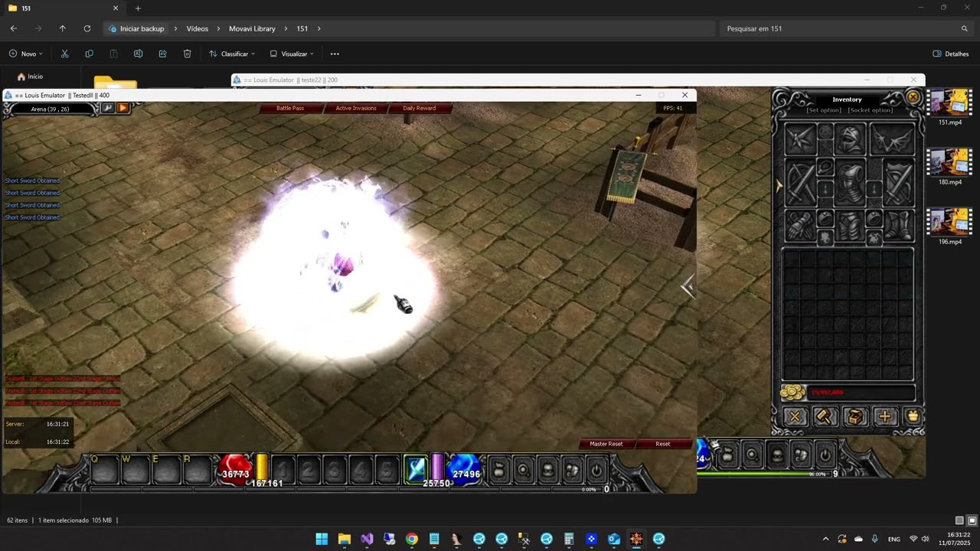
Task: Click the plus button in Inventory footer
Action: 884,416
